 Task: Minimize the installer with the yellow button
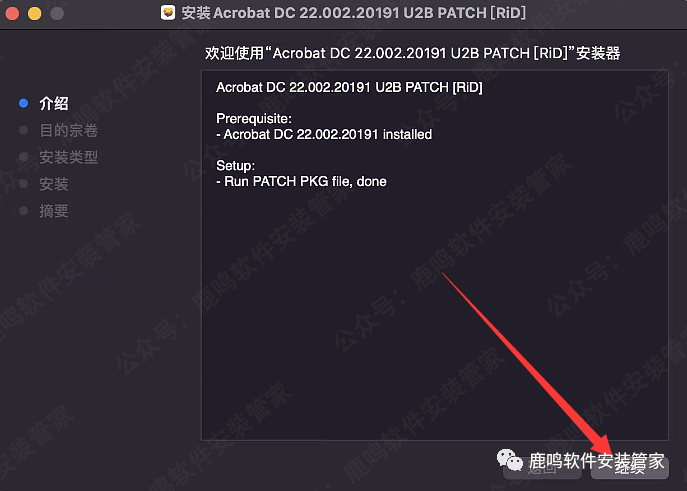coord(35,13)
